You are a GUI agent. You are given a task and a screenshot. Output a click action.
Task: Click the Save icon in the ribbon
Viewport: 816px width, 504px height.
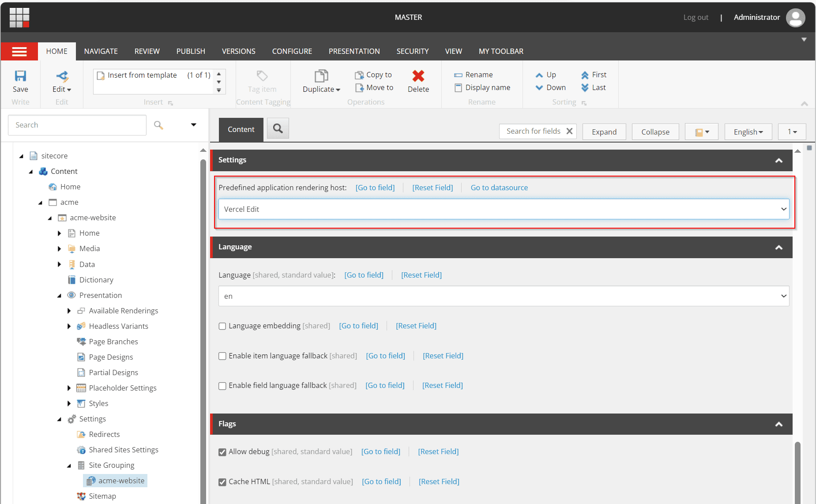pos(20,76)
